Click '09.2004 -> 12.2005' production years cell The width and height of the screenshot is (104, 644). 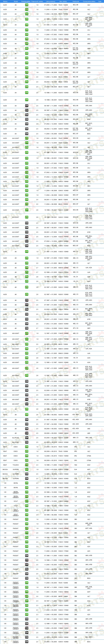point(50,82)
